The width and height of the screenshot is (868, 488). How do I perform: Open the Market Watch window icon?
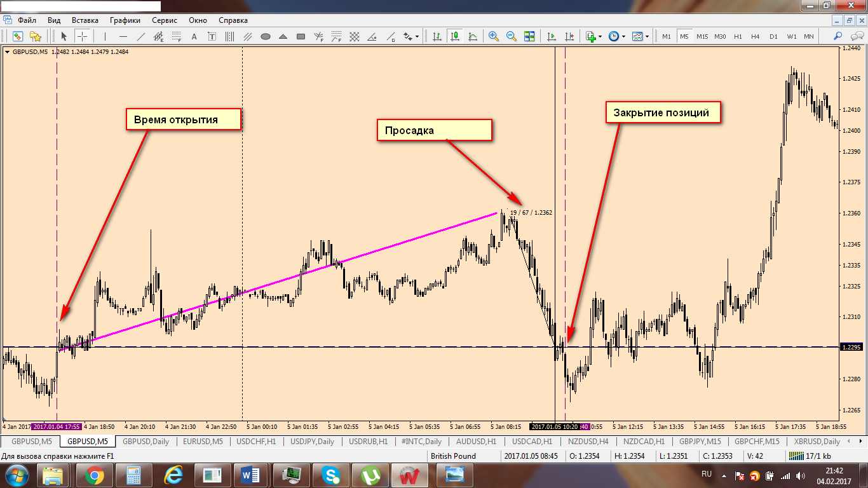pyautogui.click(x=18, y=36)
